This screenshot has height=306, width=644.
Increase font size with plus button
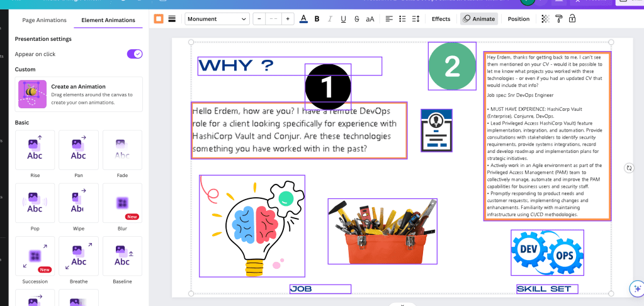pos(288,19)
